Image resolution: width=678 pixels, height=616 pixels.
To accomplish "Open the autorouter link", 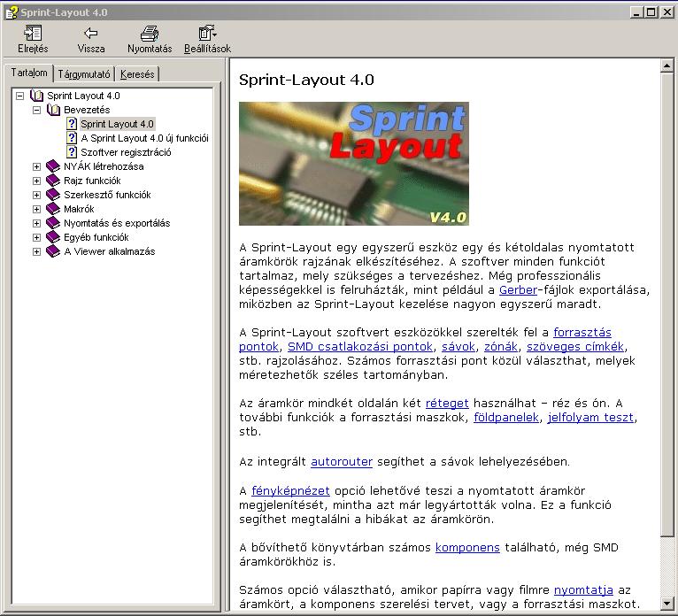I will click(342, 462).
